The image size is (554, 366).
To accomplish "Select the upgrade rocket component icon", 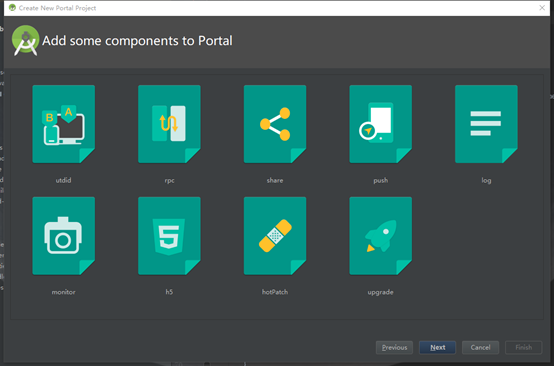I will [x=381, y=236].
